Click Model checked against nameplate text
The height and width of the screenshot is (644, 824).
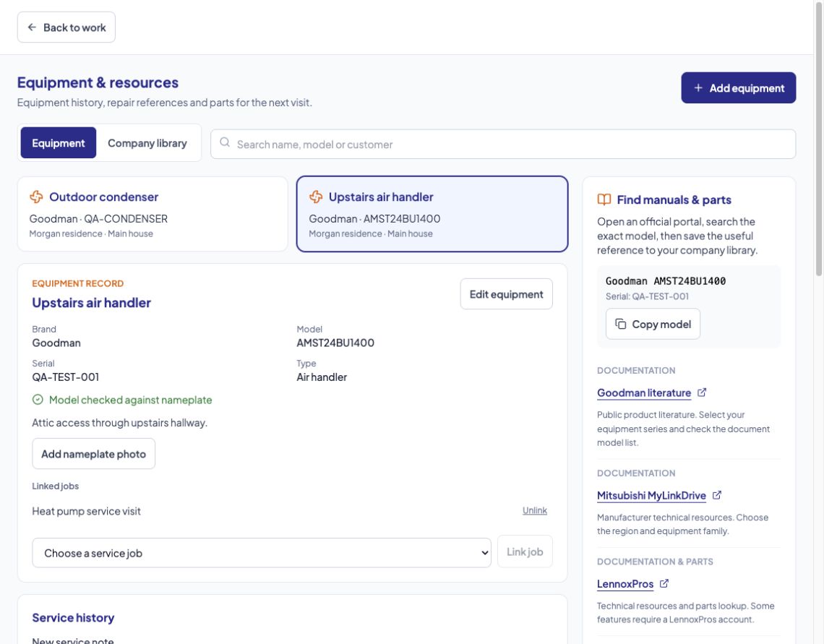point(130,400)
